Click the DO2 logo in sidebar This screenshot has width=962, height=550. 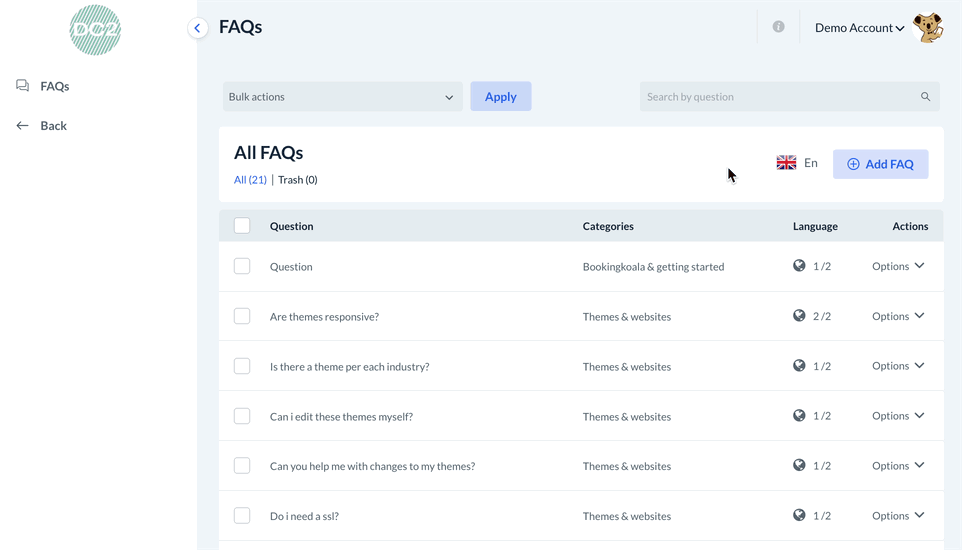click(95, 30)
